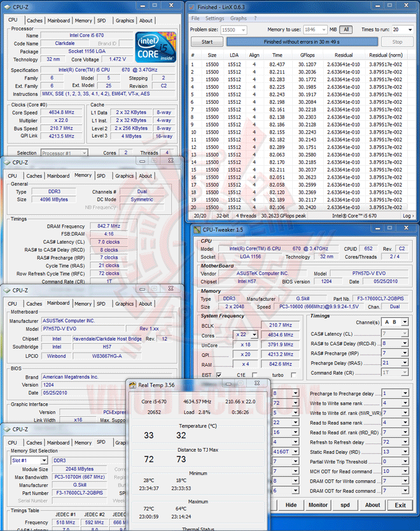Screen dimensions: 420x531
Task: Click the BCLK 210.7 MHz field
Action: click(x=280, y=325)
